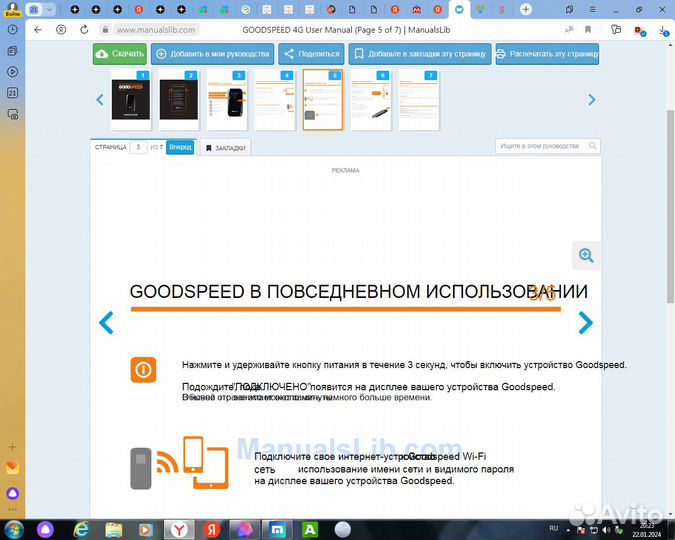The height and width of the screenshot is (540, 675).
Task: Open Yandex Mail icon in sidebar
Action: pyautogui.click(x=12, y=468)
